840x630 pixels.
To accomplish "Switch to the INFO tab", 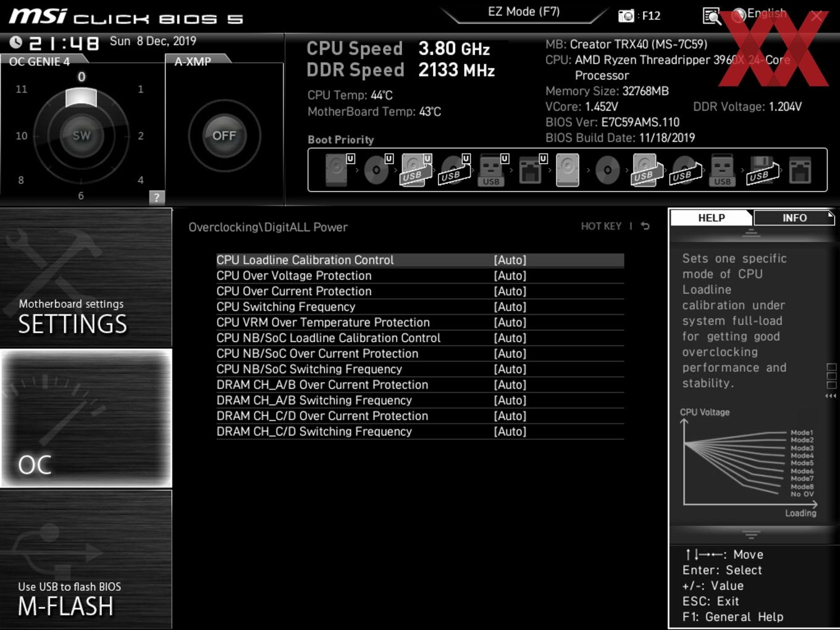I will (794, 217).
